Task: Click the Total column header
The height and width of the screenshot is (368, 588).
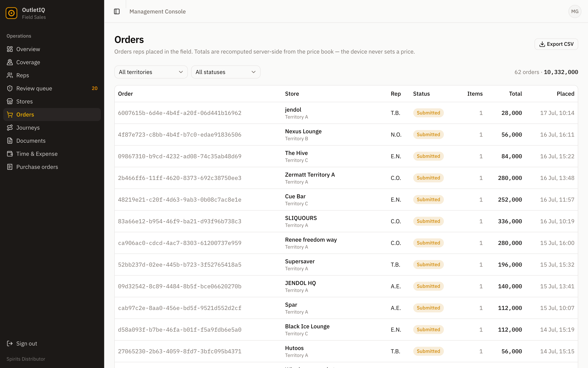Action: pyautogui.click(x=515, y=94)
